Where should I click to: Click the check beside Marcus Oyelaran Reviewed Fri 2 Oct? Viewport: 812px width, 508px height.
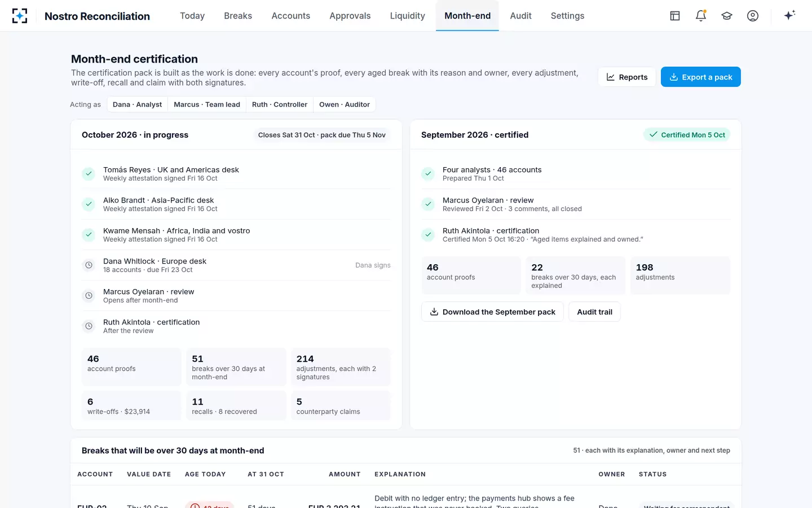428,204
